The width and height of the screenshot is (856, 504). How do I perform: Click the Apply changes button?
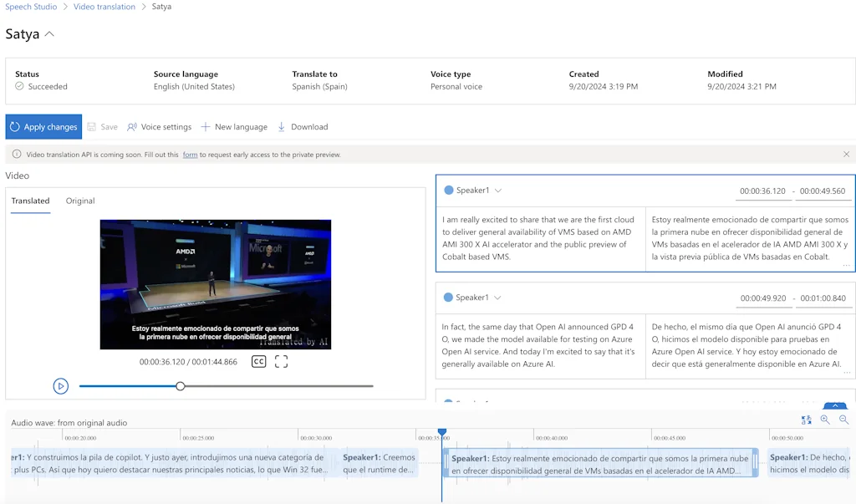(43, 126)
